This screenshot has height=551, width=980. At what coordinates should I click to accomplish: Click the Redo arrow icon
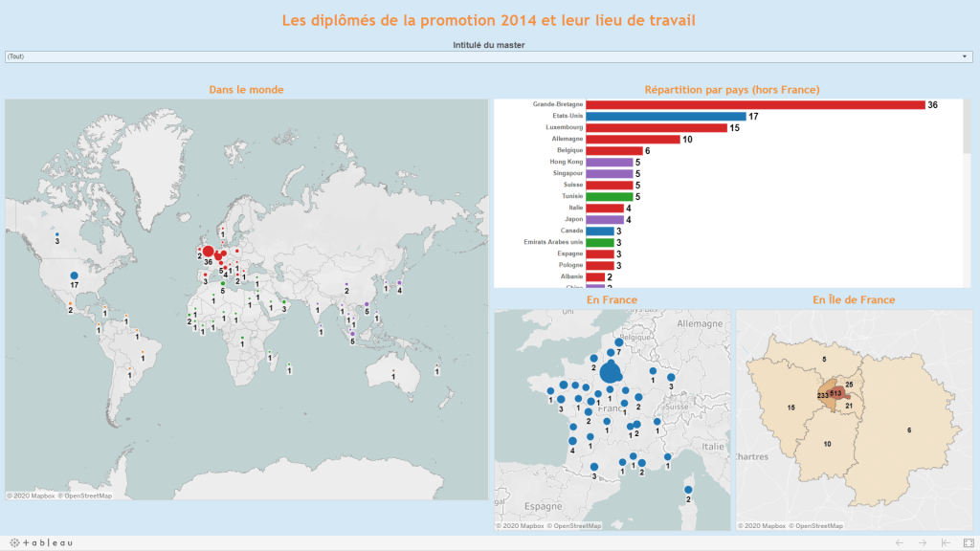923,542
